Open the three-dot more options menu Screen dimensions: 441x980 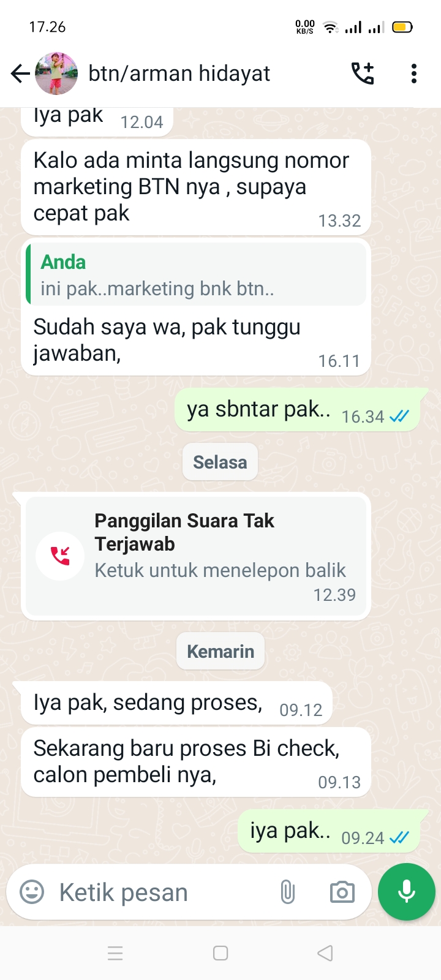click(414, 73)
